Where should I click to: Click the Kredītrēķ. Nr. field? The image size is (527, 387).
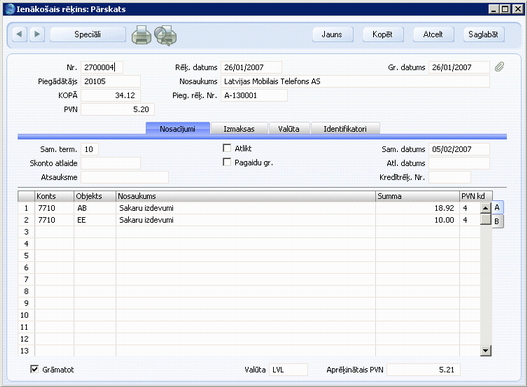click(450, 177)
